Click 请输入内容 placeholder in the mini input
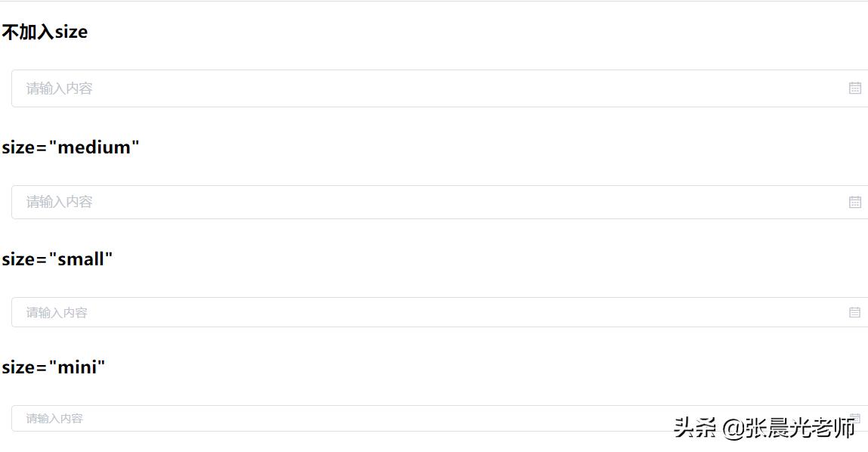 tap(54, 418)
